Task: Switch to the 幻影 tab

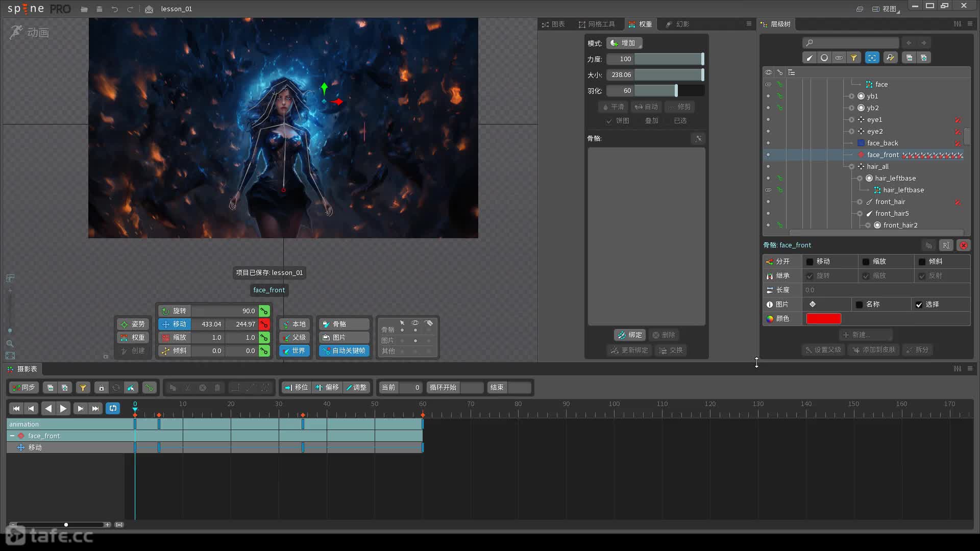Action: pyautogui.click(x=678, y=24)
